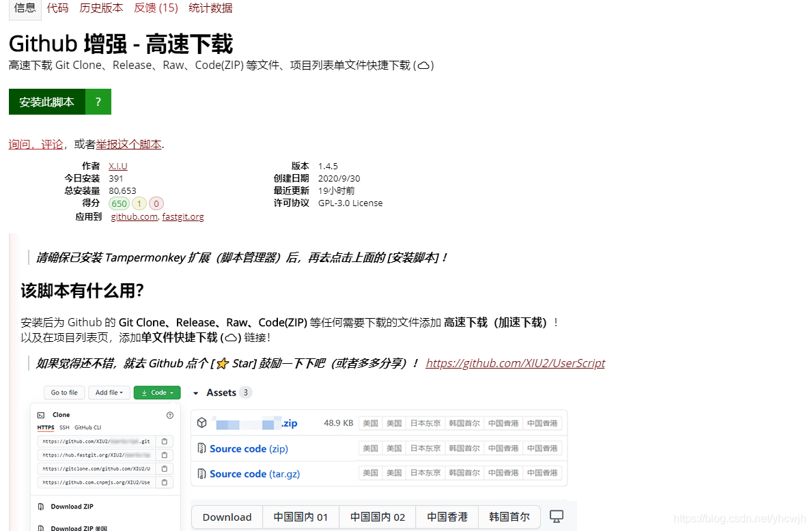Open the Add file dropdown
Screen dimensions: 812x531
pyautogui.click(x=109, y=393)
